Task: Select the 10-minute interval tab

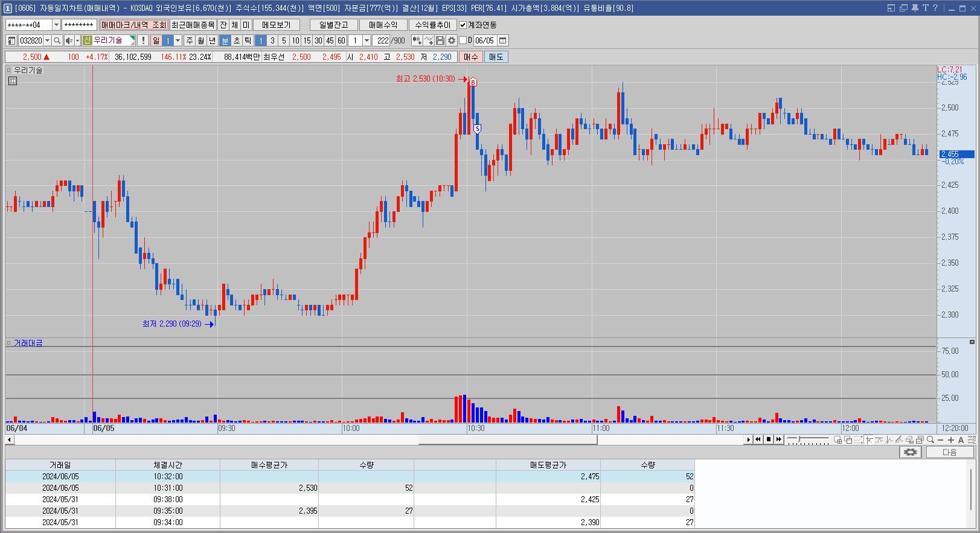Action: pos(295,40)
